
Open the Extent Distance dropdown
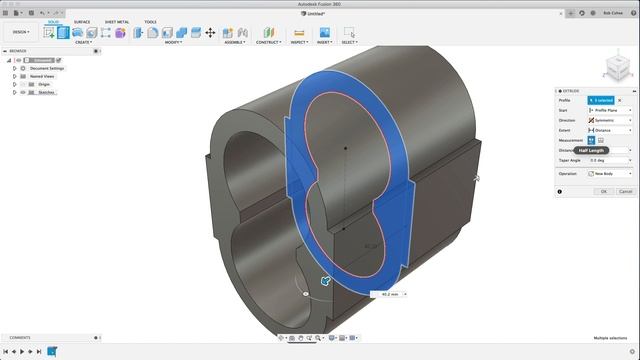[x=610, y=130]
